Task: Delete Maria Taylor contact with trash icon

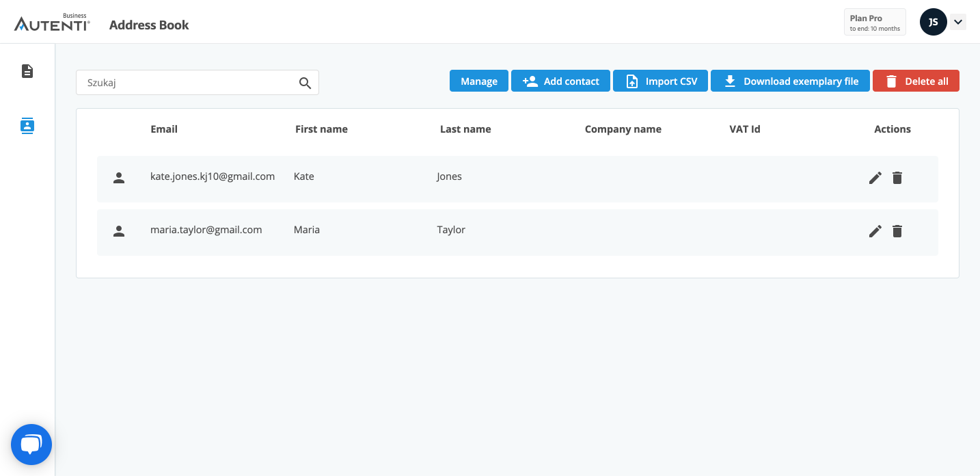Action: 897,231
